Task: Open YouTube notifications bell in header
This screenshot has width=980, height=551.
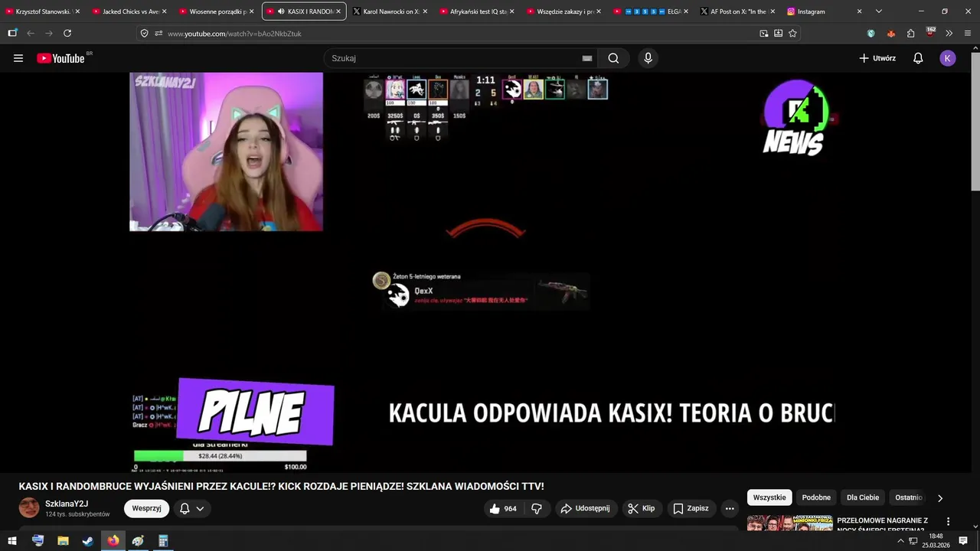Action: click(918, 58)
